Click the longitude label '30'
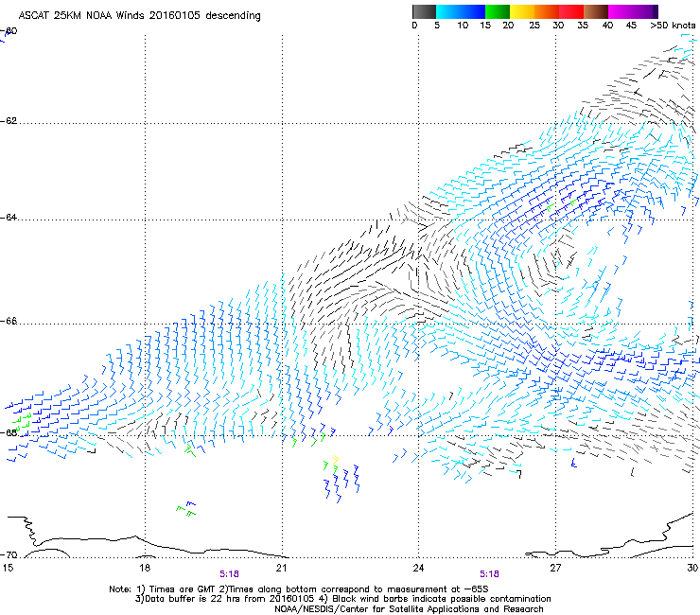The width and height of the screenshot is (700, 615). pos(692,568)
